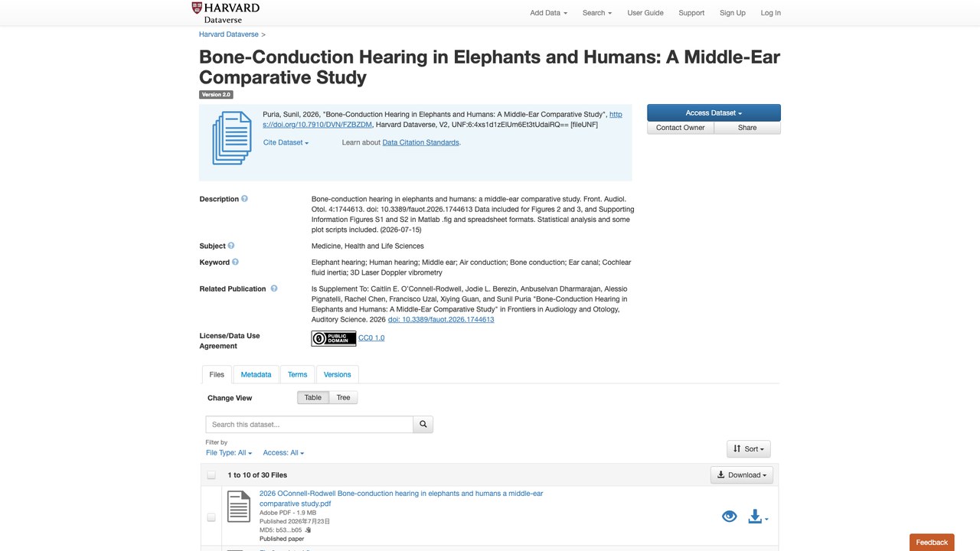Screen dimensions: 980x551
Task: Open the Sort dropdown
Action: point(749,448)
